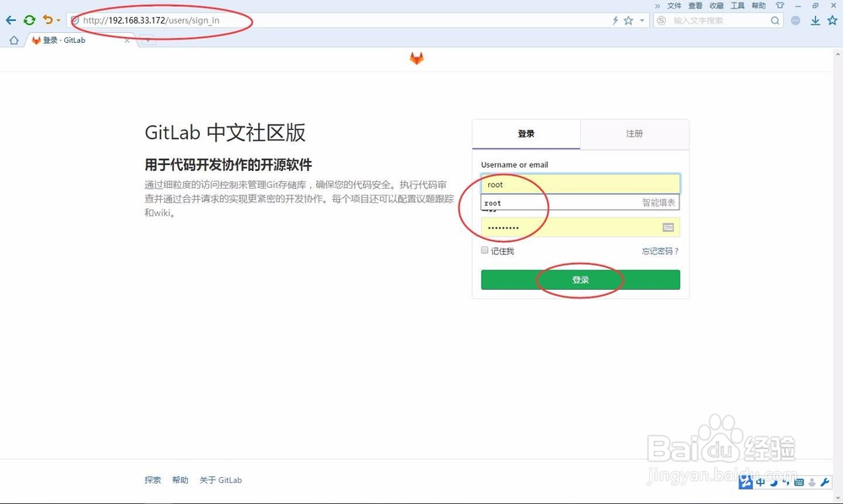Click the 忘记密码？ link
843x504 pixels.
660,251
